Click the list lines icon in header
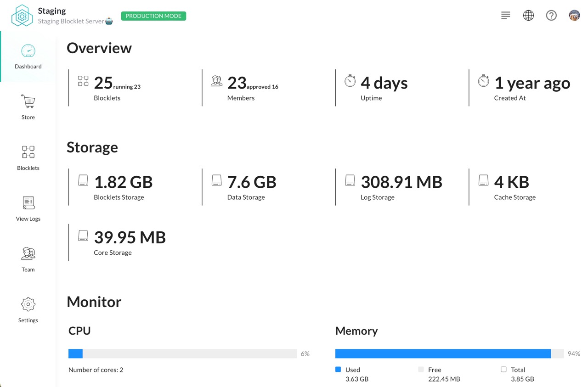Screen dimensions: 588x387 coord(505,16)
